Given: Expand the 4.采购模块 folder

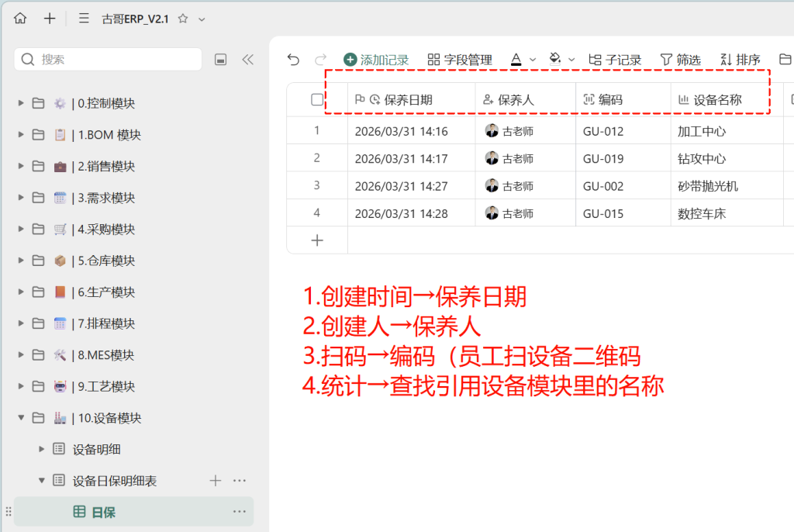Looking at the screenshot, I should (21, 229).
